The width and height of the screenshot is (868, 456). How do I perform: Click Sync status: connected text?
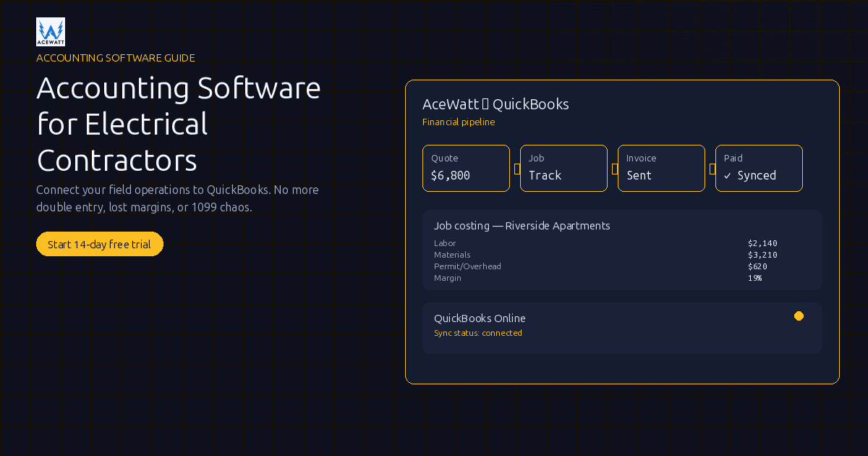[x=478, y=333]
